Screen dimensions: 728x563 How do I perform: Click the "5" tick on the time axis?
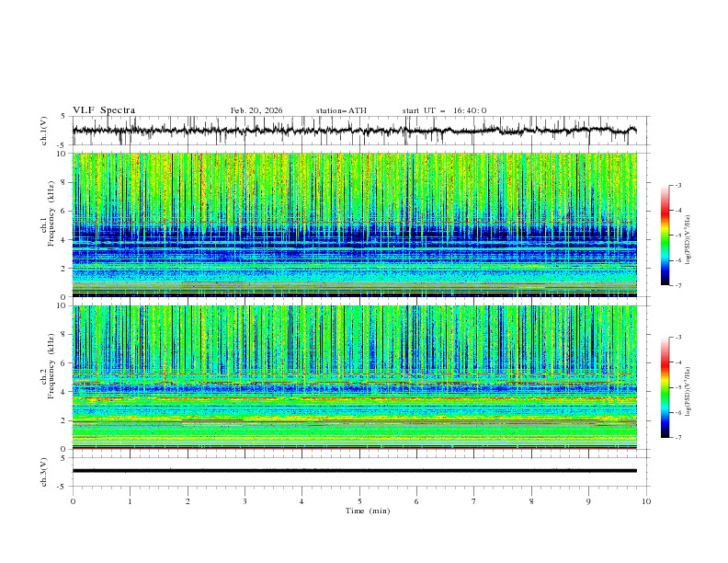click(359, 501)
